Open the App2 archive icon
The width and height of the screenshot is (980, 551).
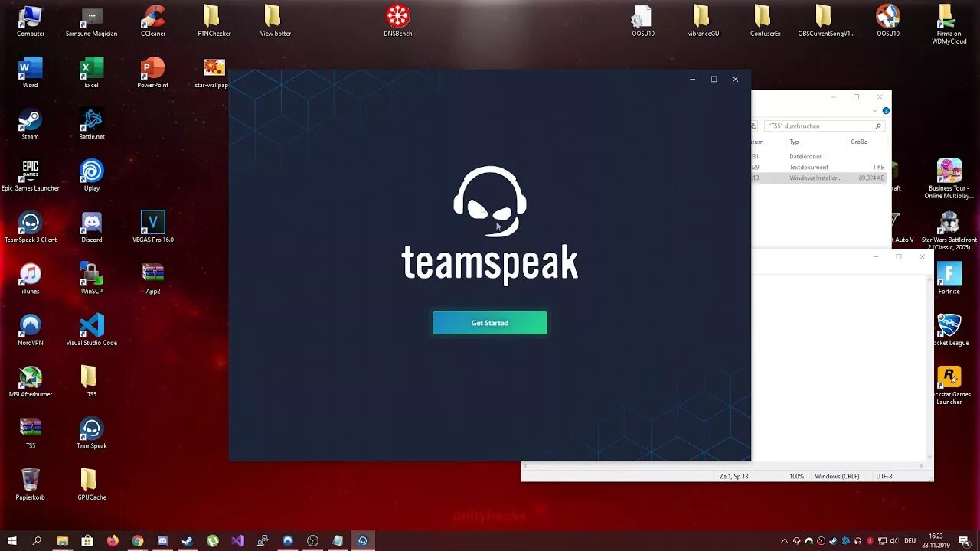pyautogui.click(x=152, y=279)
